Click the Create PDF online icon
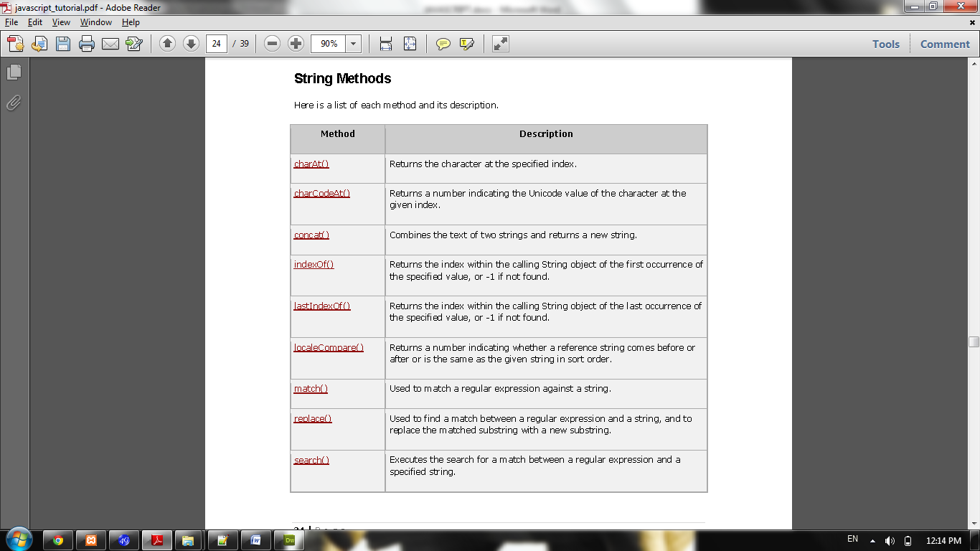 (x=16, y=44)
